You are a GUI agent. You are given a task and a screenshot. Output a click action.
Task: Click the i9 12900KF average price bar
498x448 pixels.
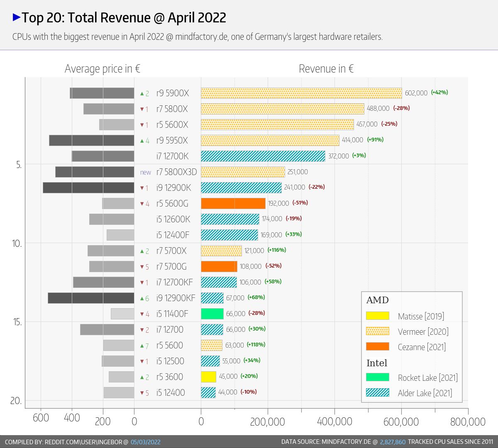(x=91, y=298)
